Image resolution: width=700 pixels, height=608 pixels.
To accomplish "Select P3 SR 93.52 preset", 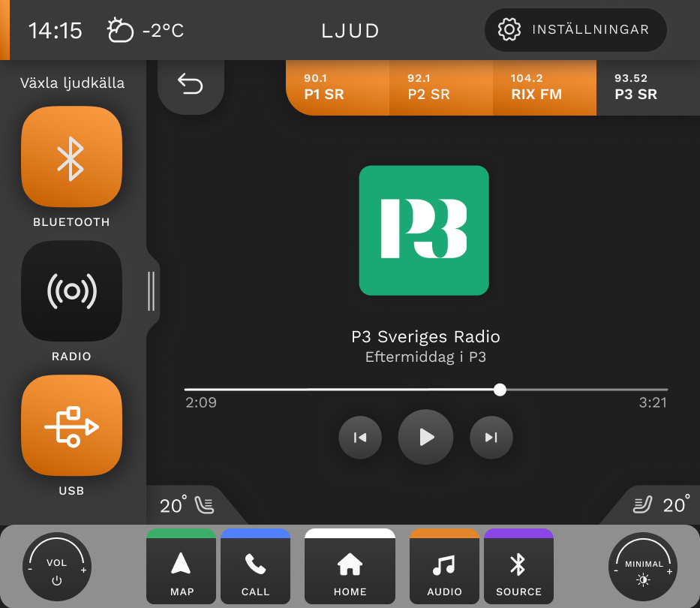I will pos(648,88).
